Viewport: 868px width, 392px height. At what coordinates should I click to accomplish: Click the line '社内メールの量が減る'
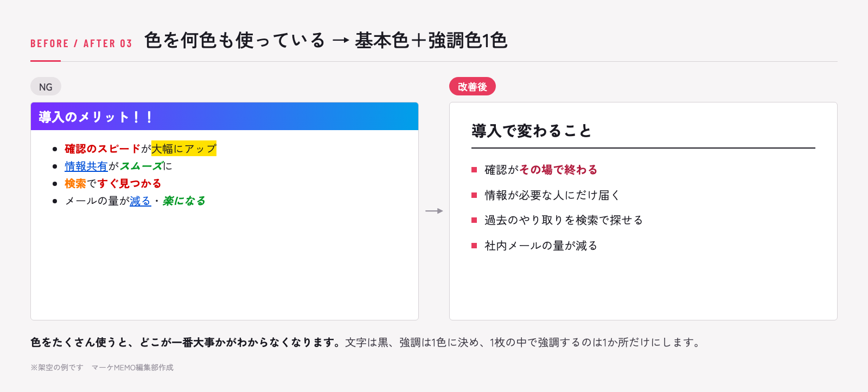[x=541, y=246]
